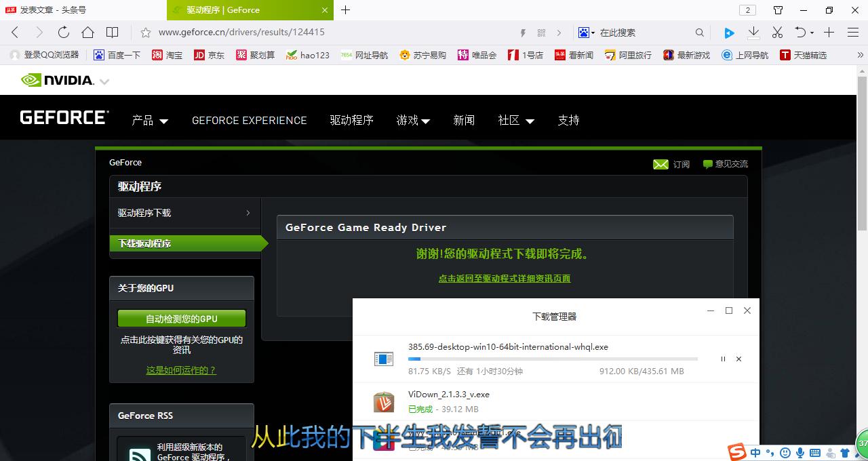The image size is (868, 461).
Task: Click the address bar showing geforce.cn URL
Action: pos(271,32)
